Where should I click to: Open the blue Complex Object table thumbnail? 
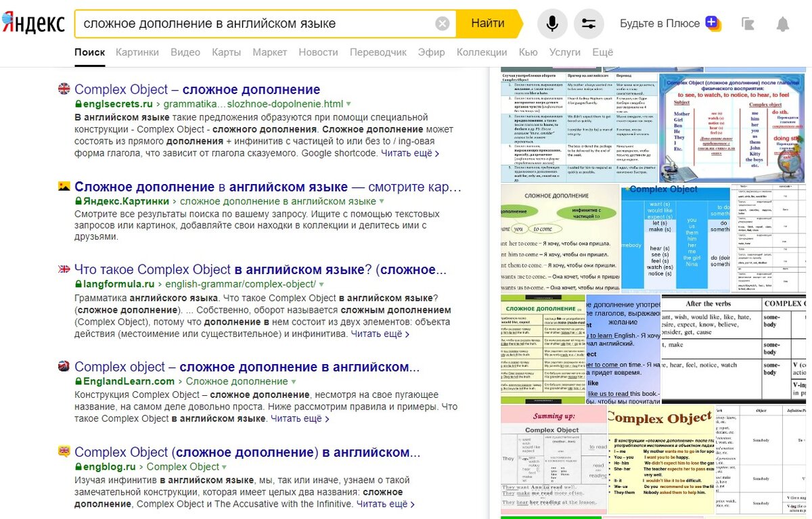pyautogui.click(x=676, y=238)
